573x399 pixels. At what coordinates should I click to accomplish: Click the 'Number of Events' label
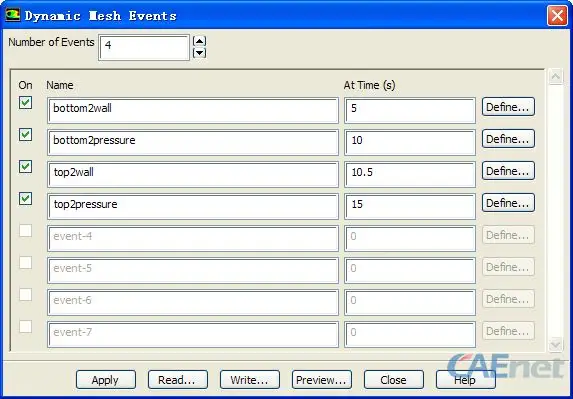coord(51,42)
